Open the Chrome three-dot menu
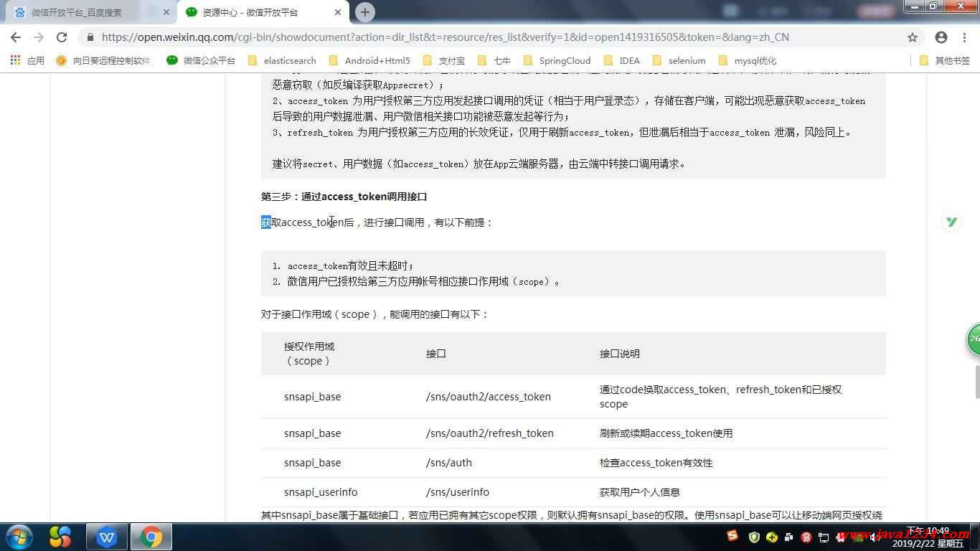Screen dimensions: 980x551 tap(964, 37)
